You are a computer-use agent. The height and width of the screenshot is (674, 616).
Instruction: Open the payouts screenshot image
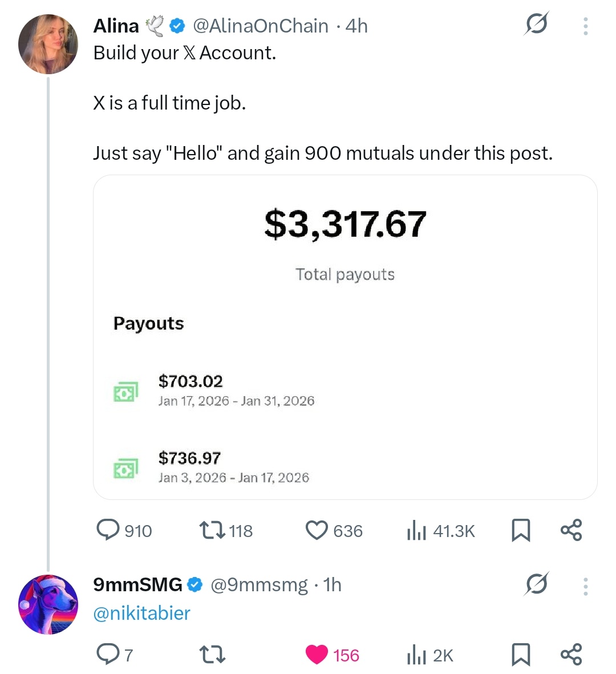coord(345,337)
